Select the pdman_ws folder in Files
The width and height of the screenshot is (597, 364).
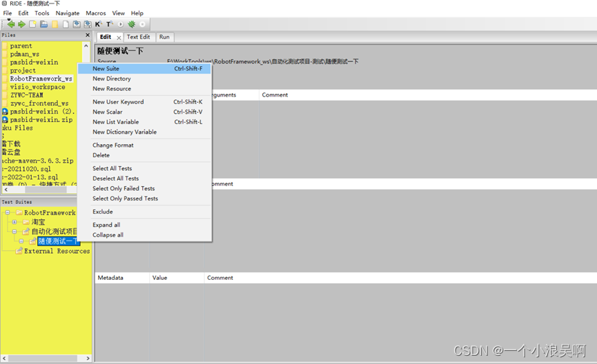tap(24, 54)
